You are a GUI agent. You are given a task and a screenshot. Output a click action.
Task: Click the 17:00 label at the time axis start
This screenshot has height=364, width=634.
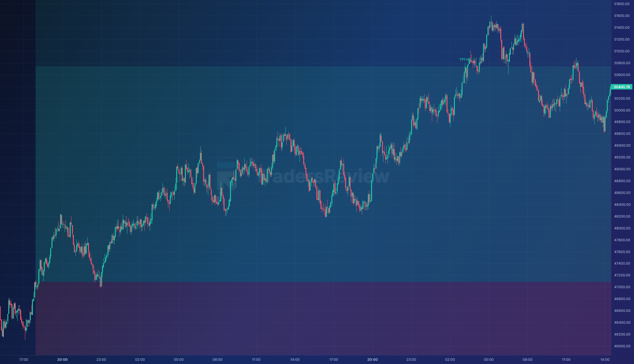[x=24, y=360]
